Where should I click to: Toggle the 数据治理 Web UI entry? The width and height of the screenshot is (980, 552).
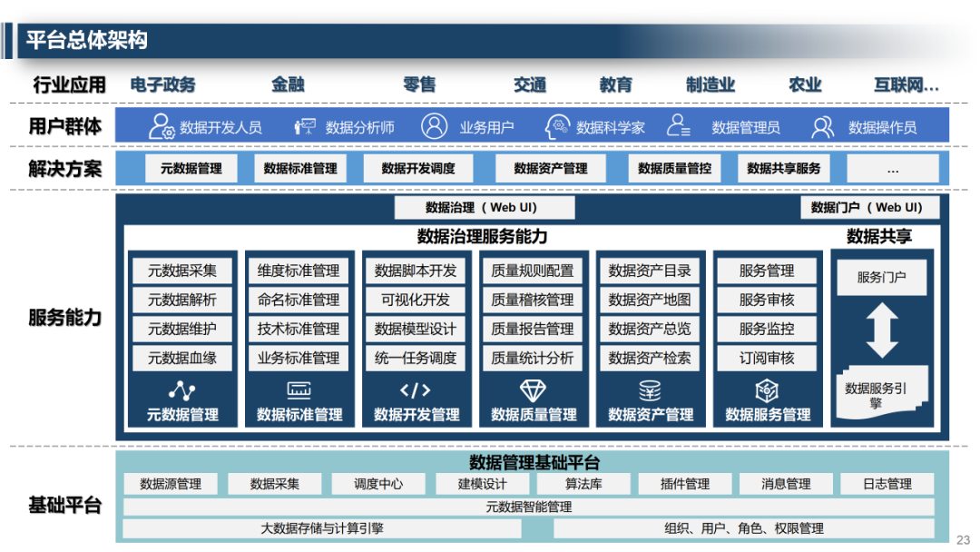pos(485,207)
